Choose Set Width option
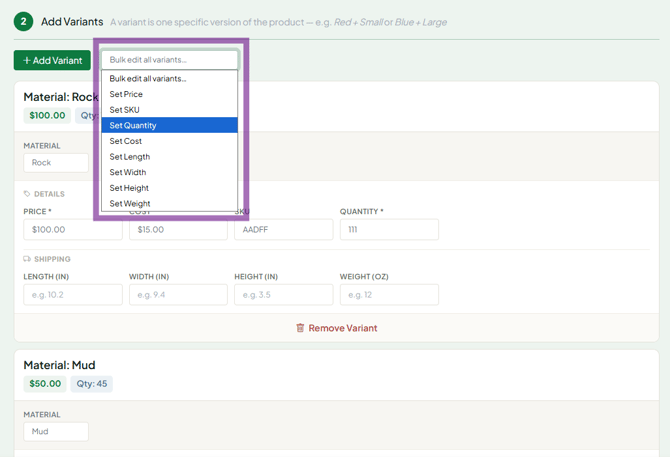This screenshot has height=457, width=670. (169, 172)
